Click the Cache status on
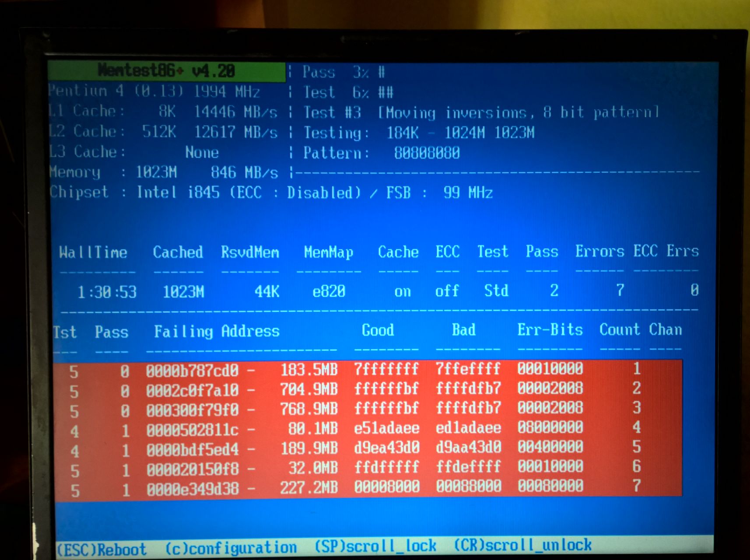This screenshot has width=750, height=560. coord(403,291)
